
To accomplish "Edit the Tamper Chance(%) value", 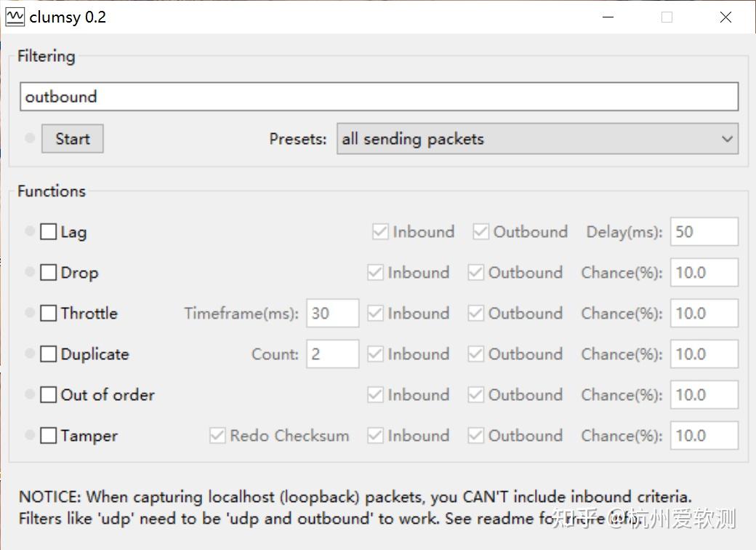I will (703, 435).
